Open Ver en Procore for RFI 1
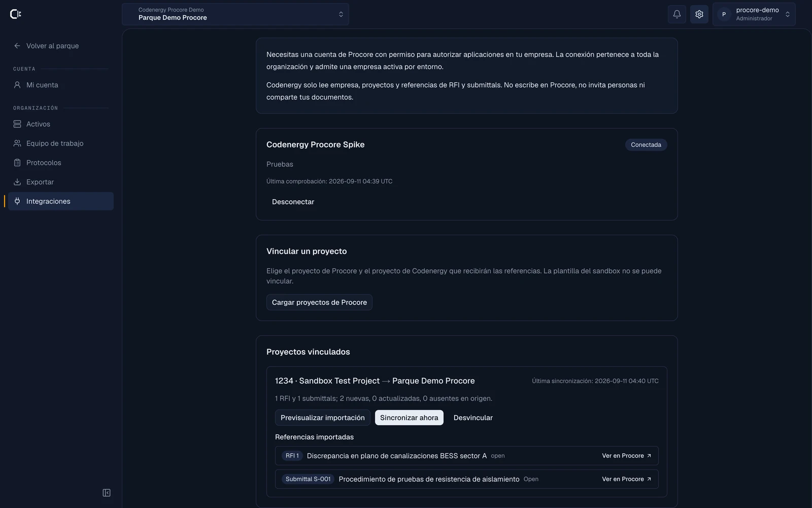The width and height of the screenshot is (812, 508). [x=626, y=456]
